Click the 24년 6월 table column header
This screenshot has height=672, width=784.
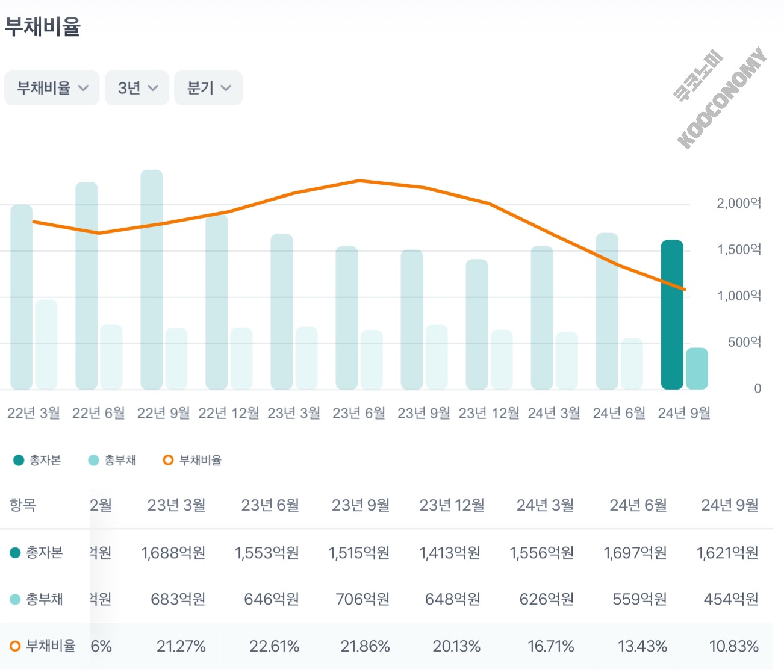(x=638, y=505)
